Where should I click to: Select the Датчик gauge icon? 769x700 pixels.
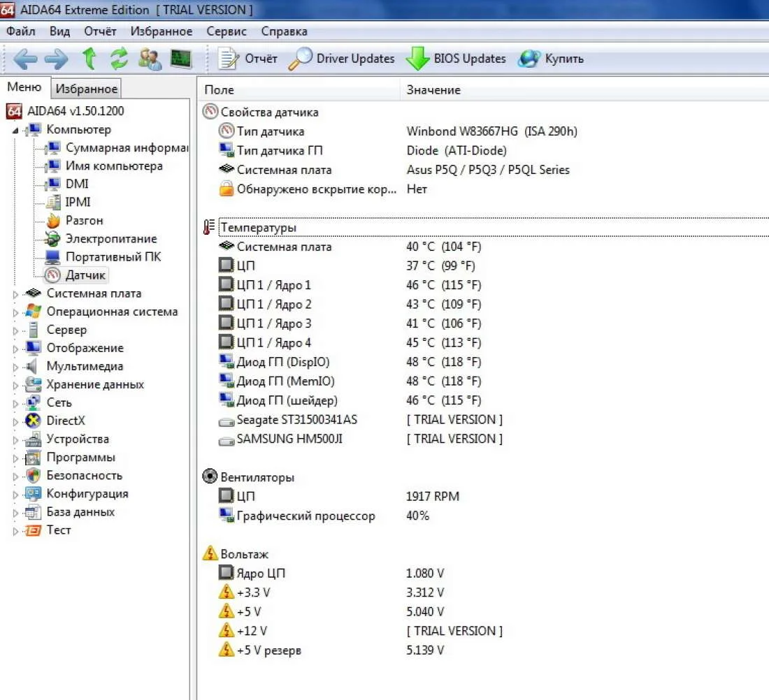tap(53, 275)
